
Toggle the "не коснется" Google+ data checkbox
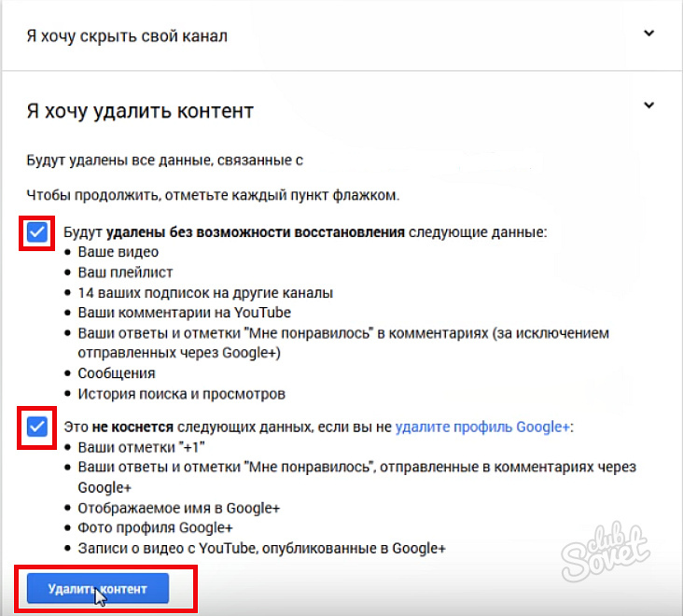[x=37, y=427]
